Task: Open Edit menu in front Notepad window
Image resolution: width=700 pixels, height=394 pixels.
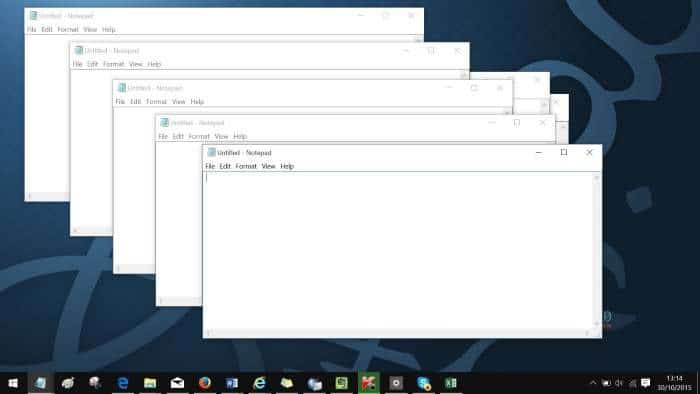Action: point(225,166)
